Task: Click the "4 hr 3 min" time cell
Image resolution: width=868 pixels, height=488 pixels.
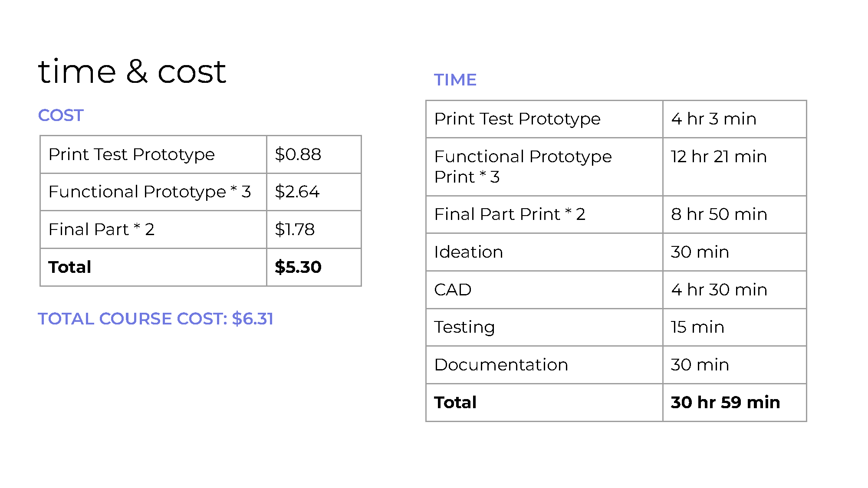Action: click(x=713, y=119)
